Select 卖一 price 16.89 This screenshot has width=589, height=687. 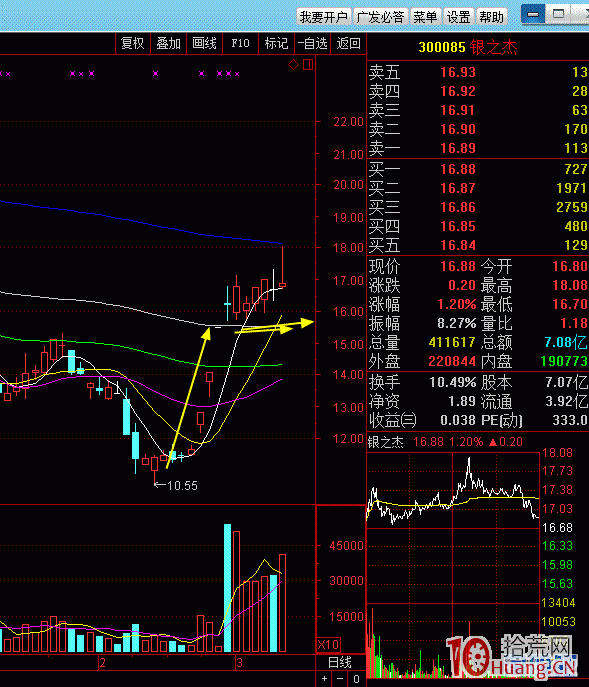tap(458, 148)
